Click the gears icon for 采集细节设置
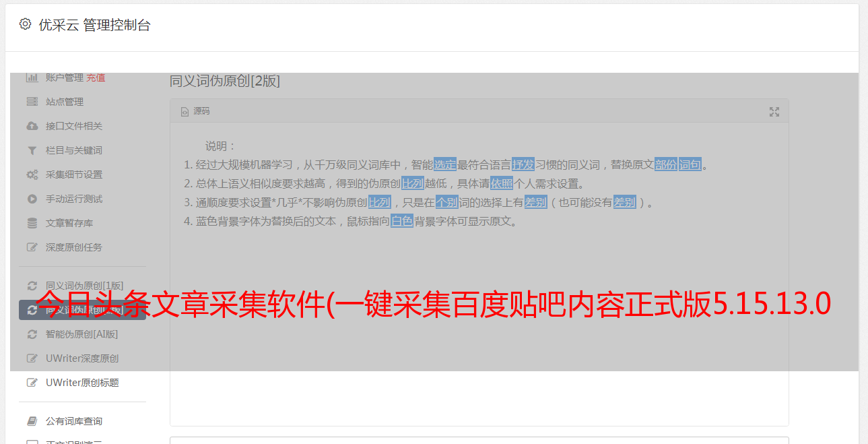The image size is (868, 444). tap(32, 175)
